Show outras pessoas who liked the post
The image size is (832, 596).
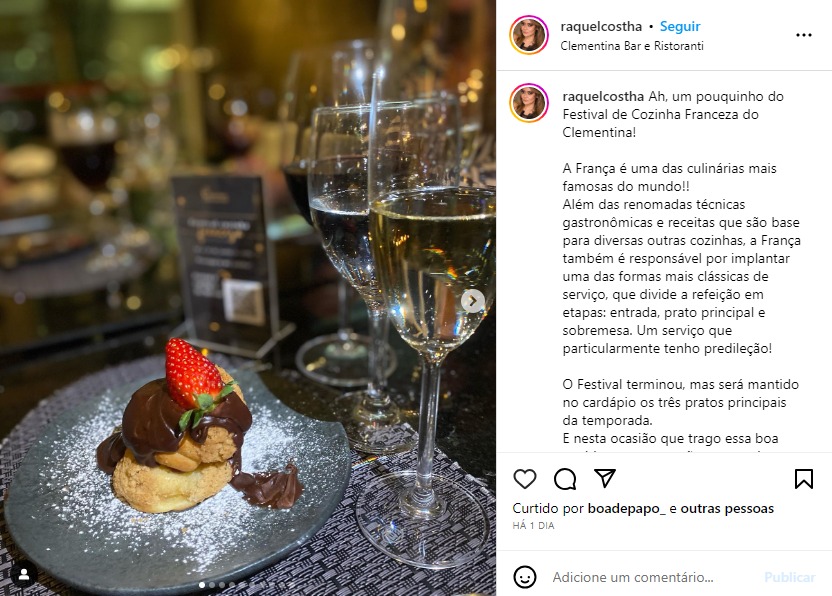727,508
